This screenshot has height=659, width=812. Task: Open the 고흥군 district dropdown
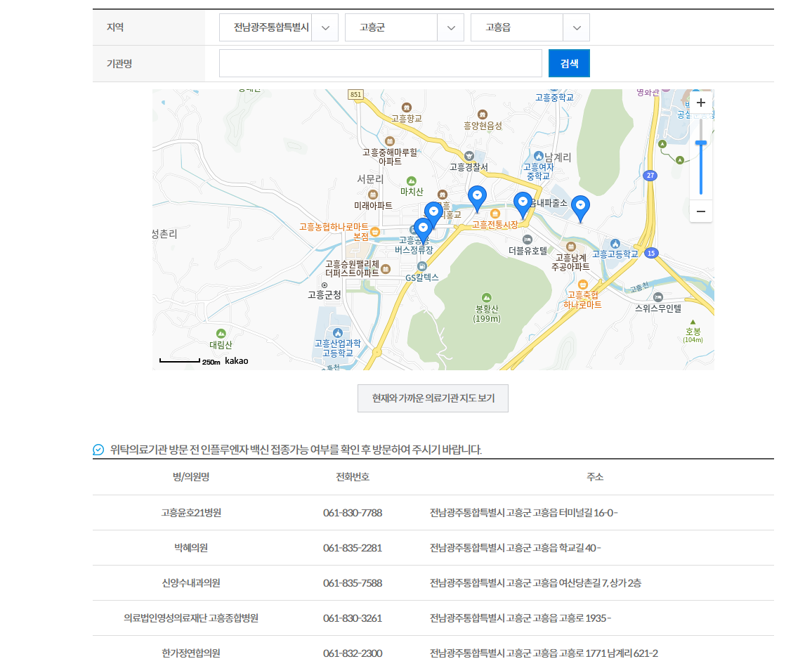click(x=404, y=27)
